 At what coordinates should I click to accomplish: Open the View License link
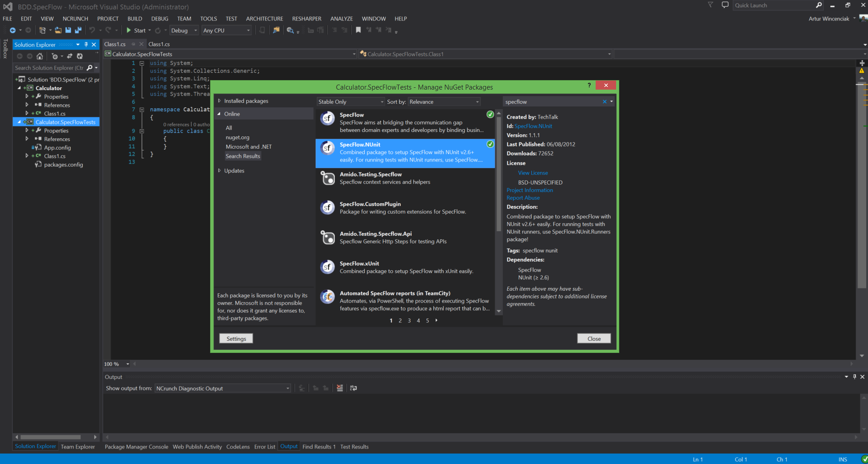coord(533,173)
